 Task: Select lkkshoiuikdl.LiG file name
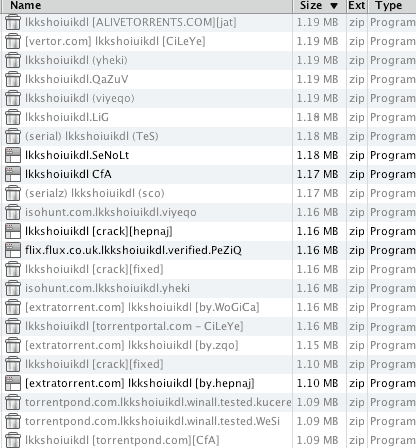pos(67,117)
